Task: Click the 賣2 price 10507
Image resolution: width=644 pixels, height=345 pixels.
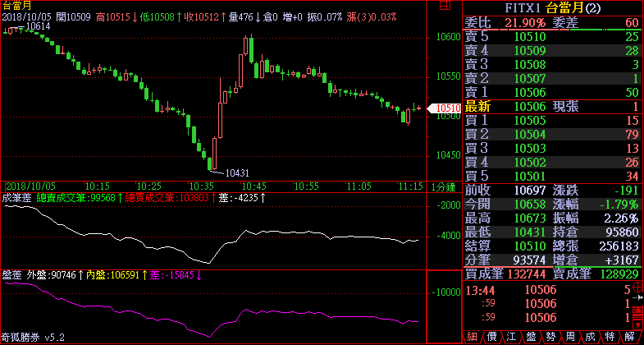Action: [530, 78]
